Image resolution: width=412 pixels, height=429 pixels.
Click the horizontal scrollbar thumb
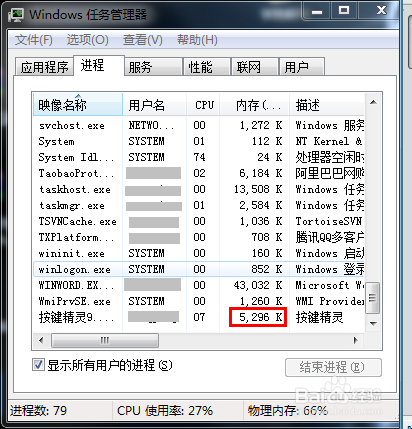pyautogui.click(x=105, y=340)
